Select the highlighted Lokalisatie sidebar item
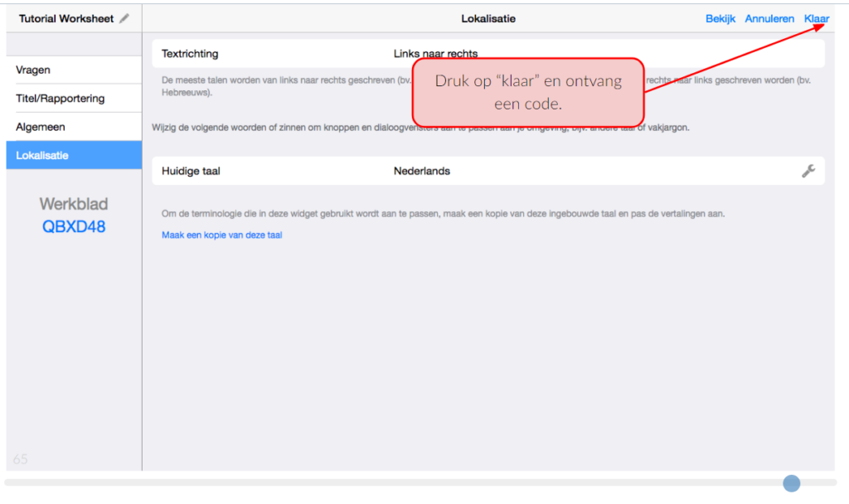The height and width of the screenshot is (504, 849). pyautogui.click(x=42, y=155)
